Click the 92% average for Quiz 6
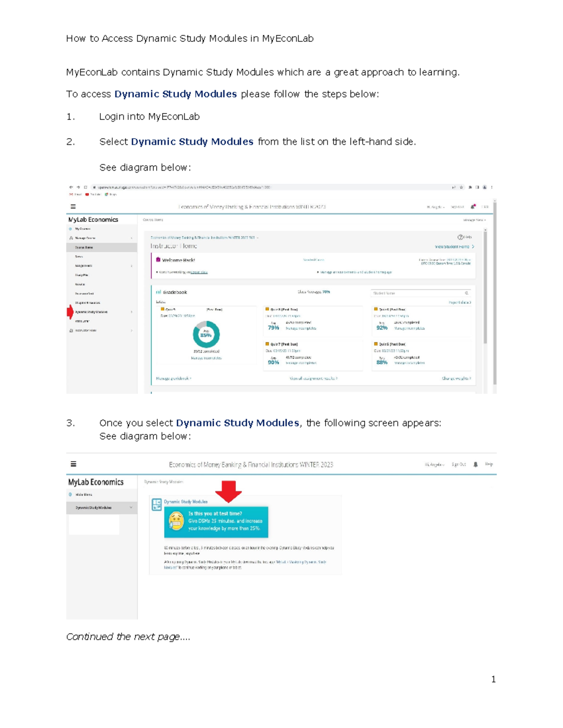This screenshot has height=728, width=563. coord(382,328)
